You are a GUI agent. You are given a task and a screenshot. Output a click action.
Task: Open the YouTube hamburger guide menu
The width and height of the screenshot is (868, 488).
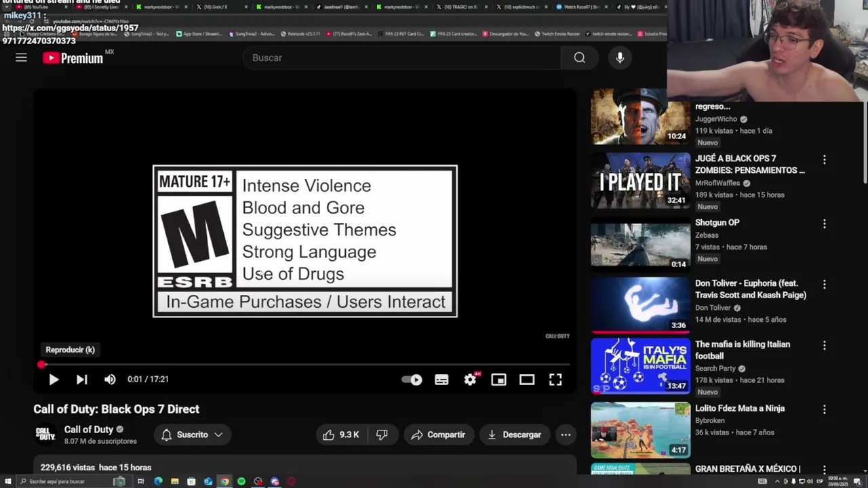click(21, 58)
